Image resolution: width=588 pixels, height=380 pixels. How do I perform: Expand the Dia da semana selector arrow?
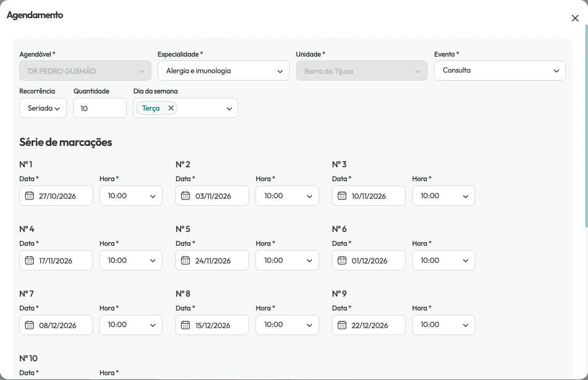tap(229, 109)
